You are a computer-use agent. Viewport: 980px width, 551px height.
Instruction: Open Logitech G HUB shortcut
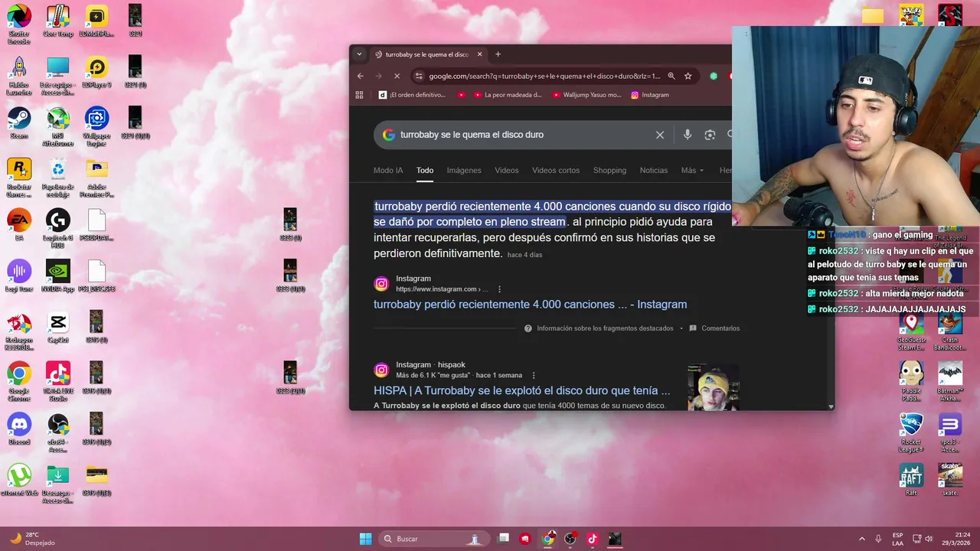(58, 227)
